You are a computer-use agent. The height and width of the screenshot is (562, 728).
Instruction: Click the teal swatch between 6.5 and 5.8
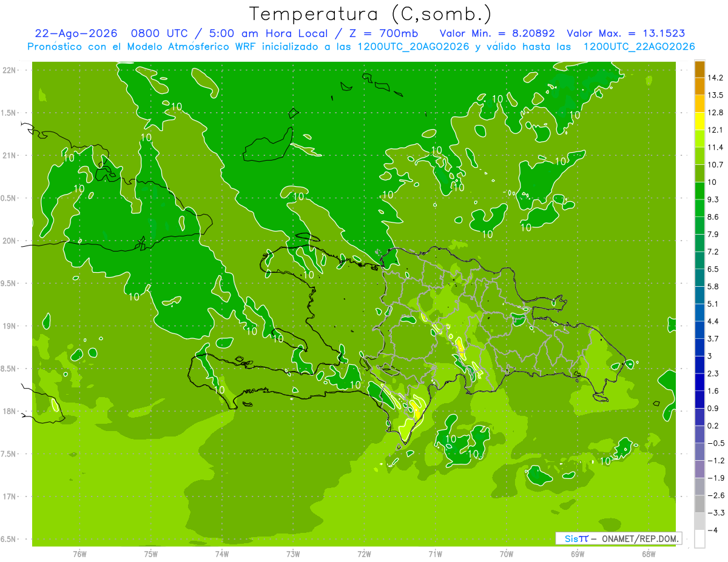pyautogui.click(x=699, y=278)
